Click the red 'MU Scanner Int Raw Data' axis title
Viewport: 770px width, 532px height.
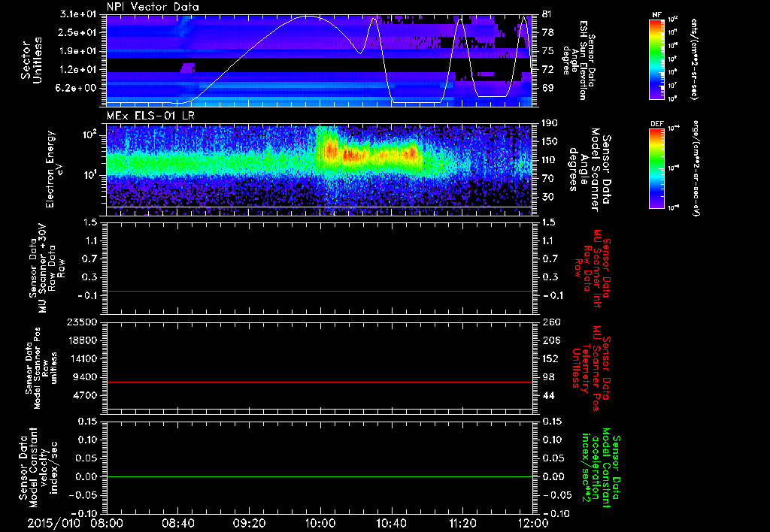click(x=592, y=268)
